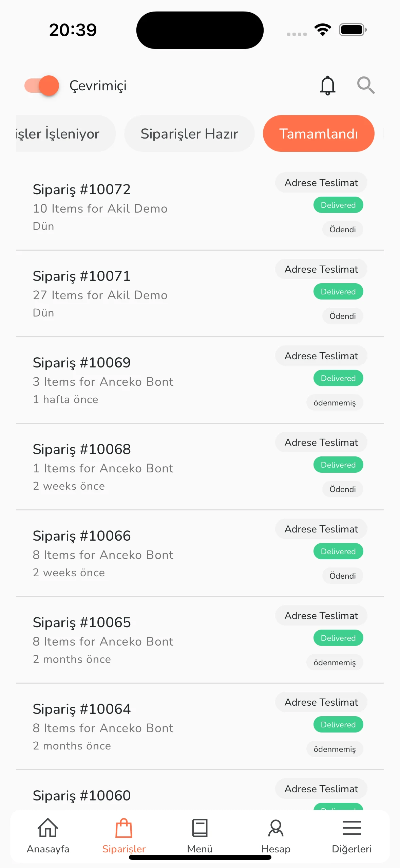The image size is (400, 868).
Task: Open order Sipariş #10072
Action: coord(200,207)
